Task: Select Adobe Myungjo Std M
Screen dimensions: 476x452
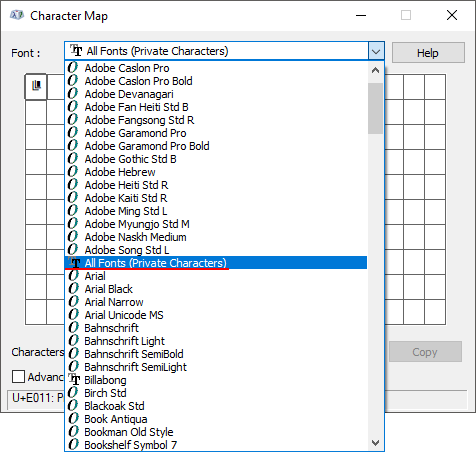Action: coord(216,224)
